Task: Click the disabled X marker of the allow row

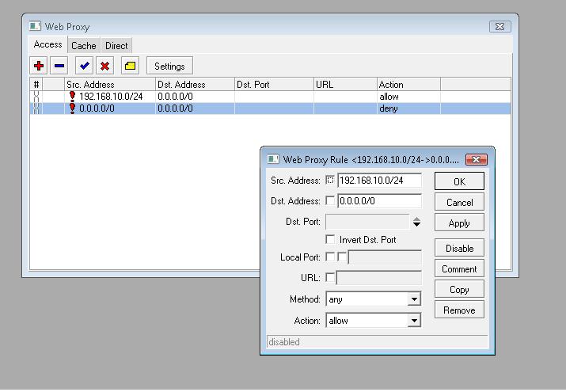Action: pos(36,97)
